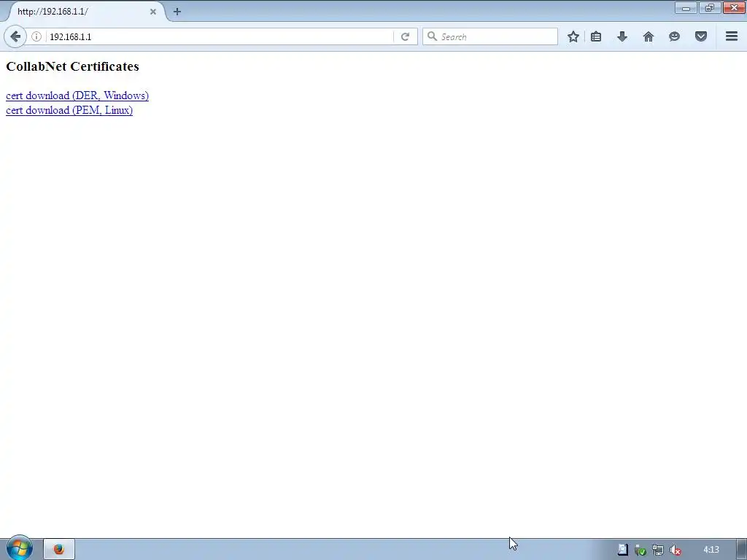The image size is (747, 560).
Task: Open the Firefox hamburger menu
Action: 732,36
